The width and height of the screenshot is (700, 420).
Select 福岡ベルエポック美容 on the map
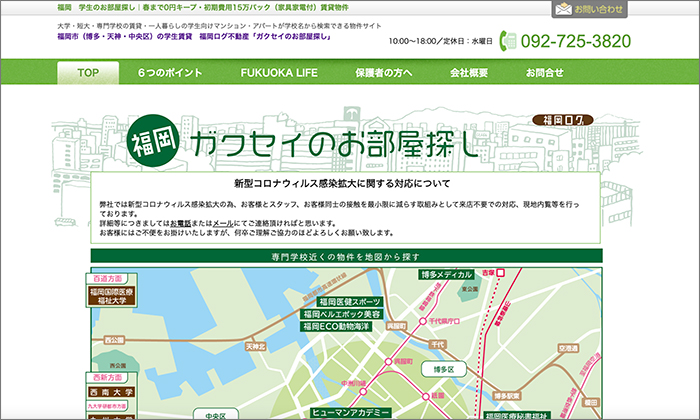click(x=342, y=314)
